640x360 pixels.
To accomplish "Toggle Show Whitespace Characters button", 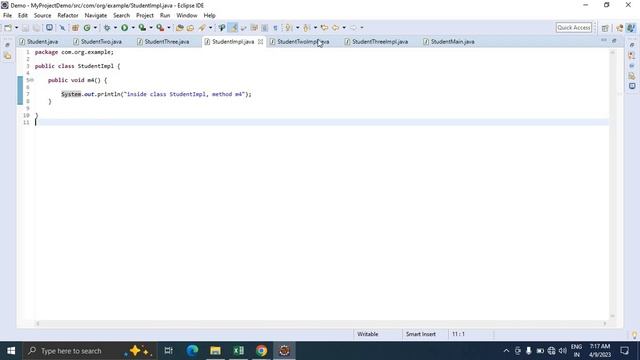I will pos(276,28).
